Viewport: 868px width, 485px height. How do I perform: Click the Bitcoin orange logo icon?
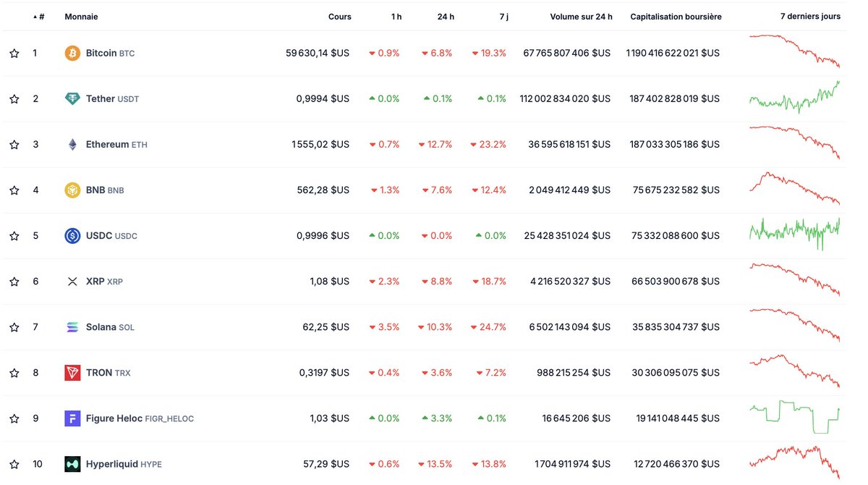tap(72, 54)
